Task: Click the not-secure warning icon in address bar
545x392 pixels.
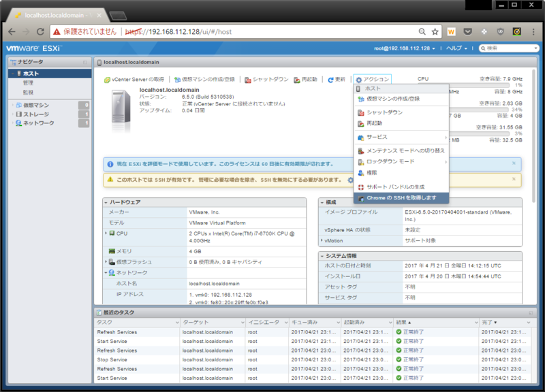Action: (57, 32)
